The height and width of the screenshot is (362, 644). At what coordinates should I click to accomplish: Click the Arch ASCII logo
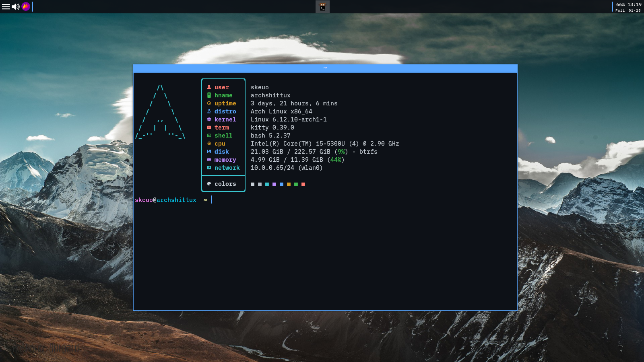tap(160, 112)
